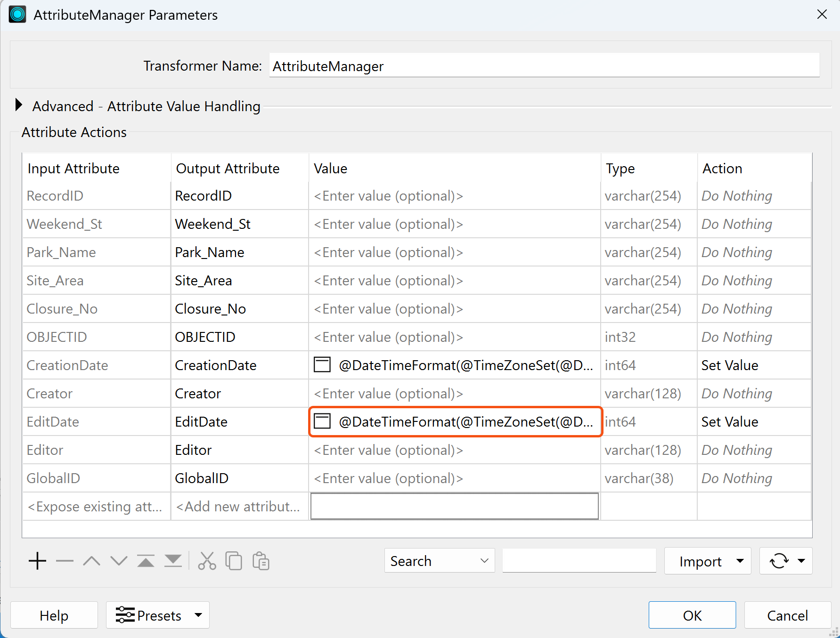Click the search text box
Screen dimensions: 840x638
pos(579,560)
